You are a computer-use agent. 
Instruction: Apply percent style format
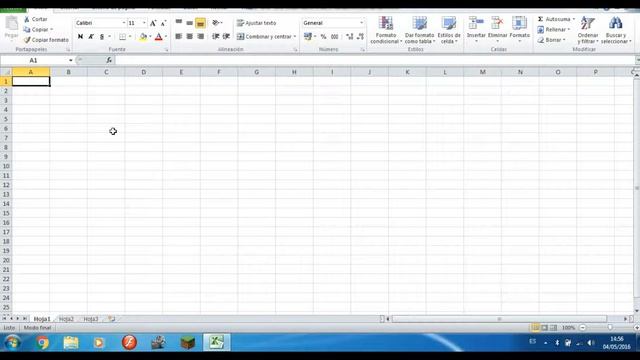coord(323,37)
